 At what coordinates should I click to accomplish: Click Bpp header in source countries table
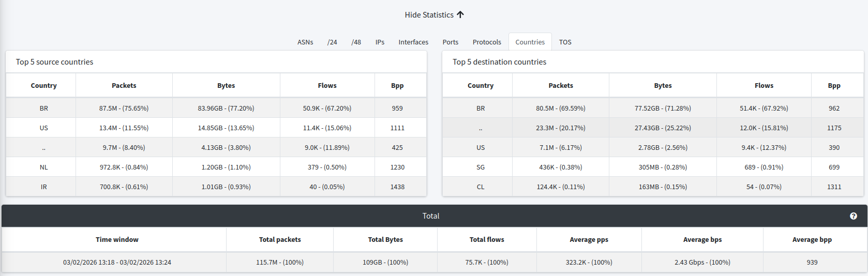click(x=397, y=85)
